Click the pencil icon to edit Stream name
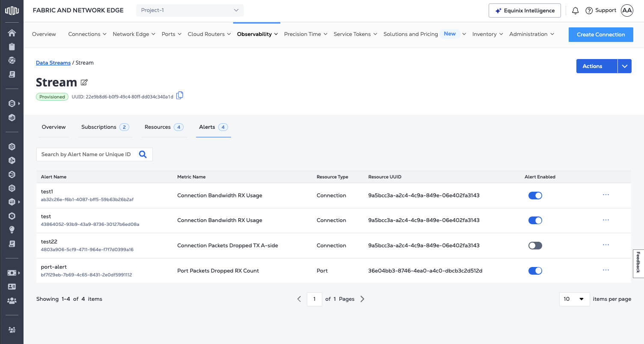Screen dimensions: 644x344 pyautogui.click(x=84, y=83)
